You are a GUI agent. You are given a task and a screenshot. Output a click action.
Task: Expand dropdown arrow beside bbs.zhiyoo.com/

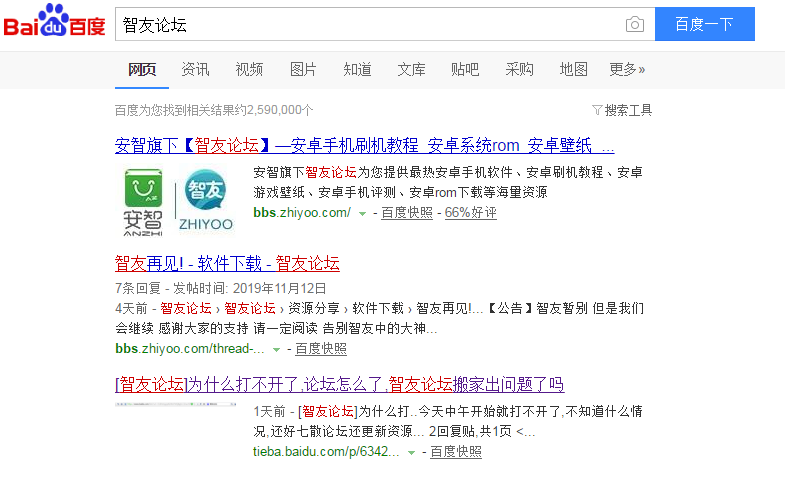coord(362,214)
